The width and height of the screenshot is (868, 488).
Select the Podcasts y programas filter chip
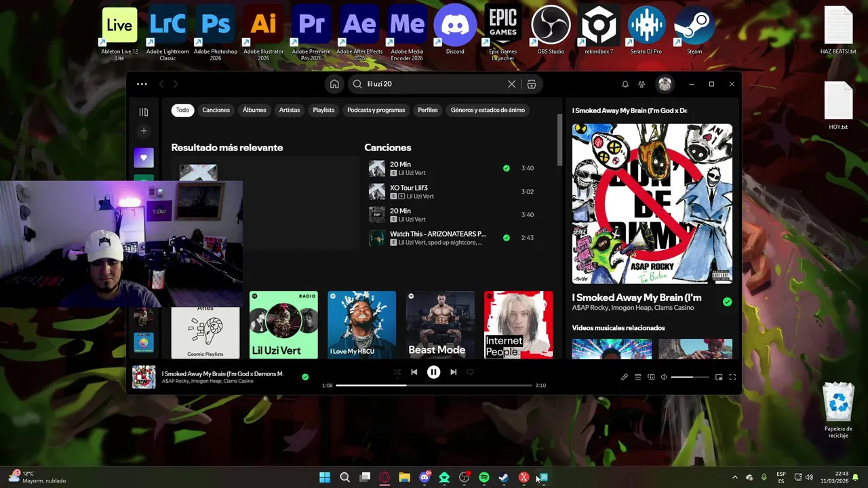point(376,110)
